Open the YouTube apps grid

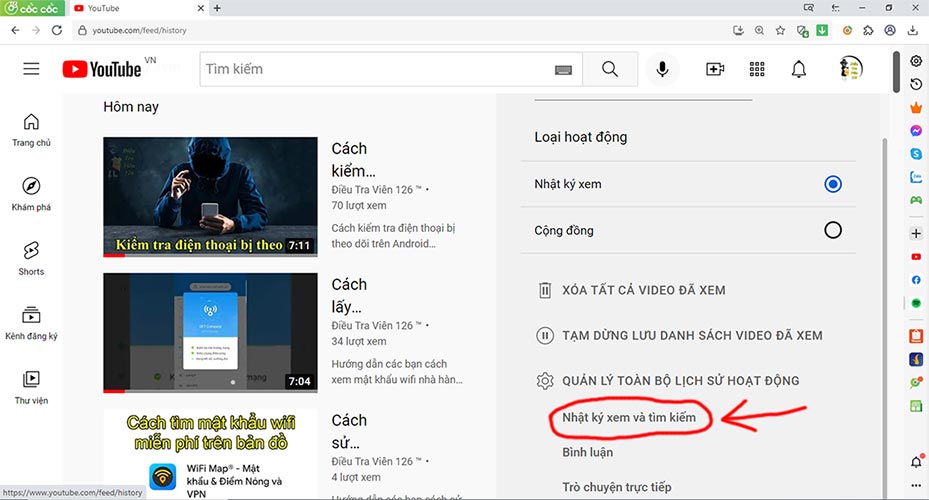pos(757,69)
